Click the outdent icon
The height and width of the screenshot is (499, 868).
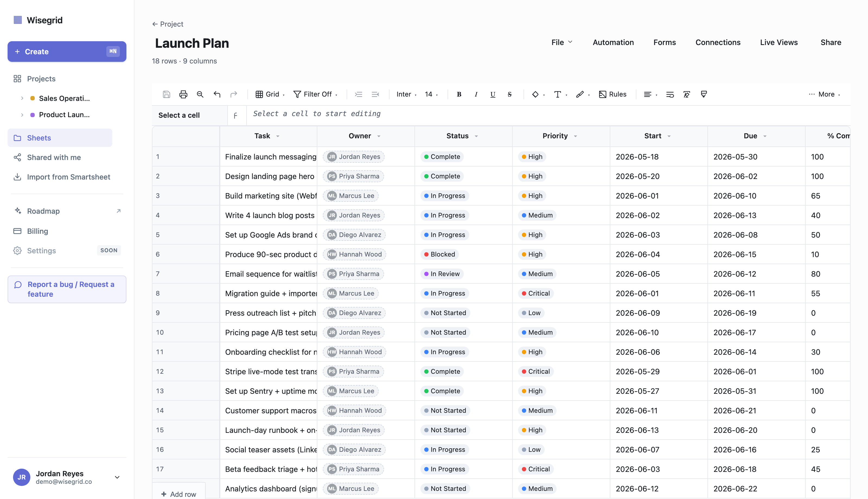(375, 94)
